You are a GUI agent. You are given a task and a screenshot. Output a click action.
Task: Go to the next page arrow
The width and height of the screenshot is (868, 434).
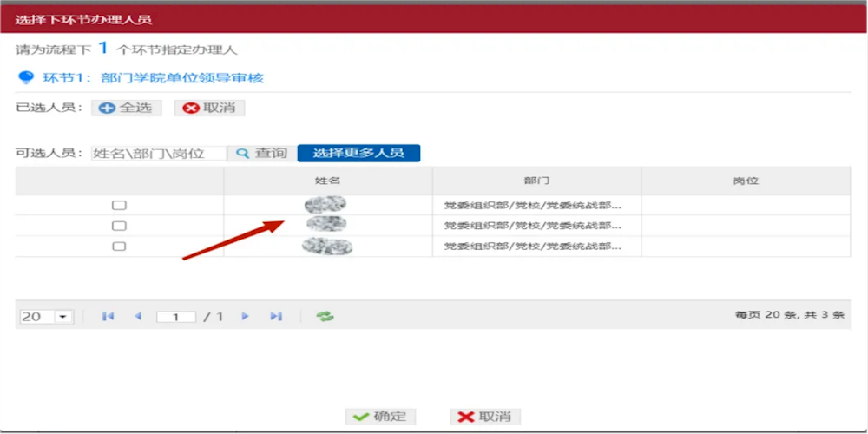tap(246, 316)
